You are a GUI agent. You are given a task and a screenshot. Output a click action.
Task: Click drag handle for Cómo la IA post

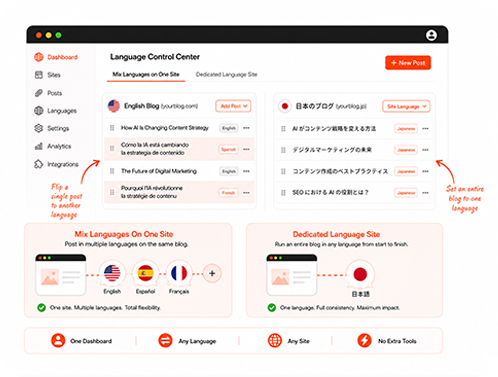[112, 148]
